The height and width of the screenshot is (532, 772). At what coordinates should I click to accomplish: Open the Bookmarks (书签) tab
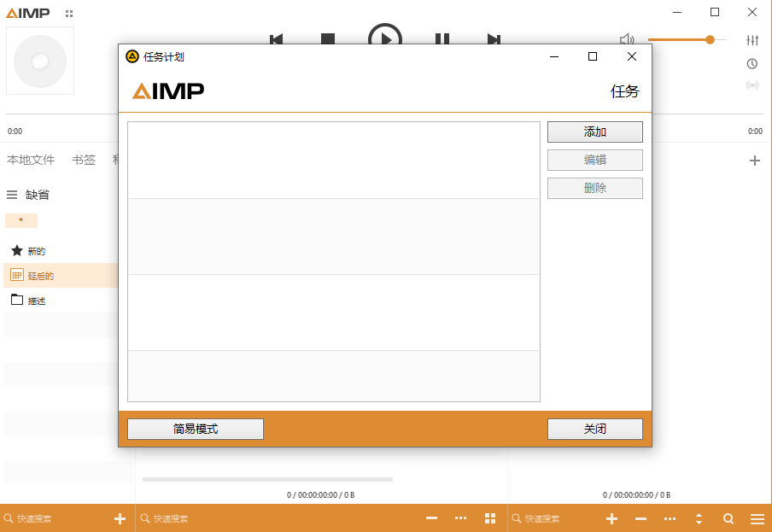(x=84, y=160)
